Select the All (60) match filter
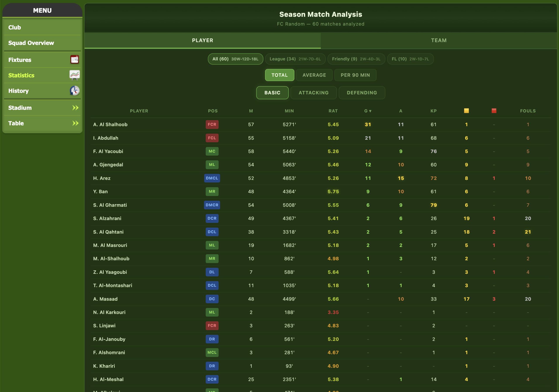This screenshot has width=559, height=392. 235,59
